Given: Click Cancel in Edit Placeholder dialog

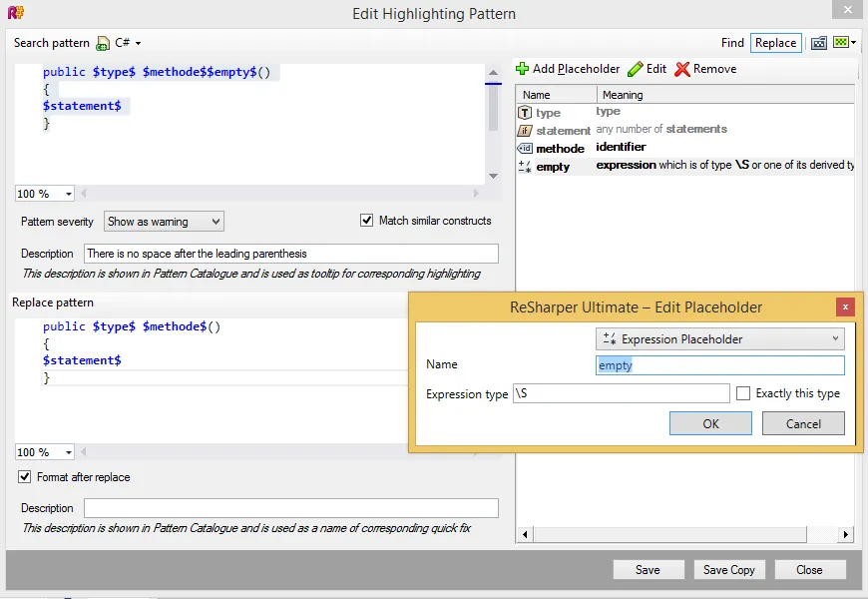Looking at the screenshot, I should click(x=803, y=423).
